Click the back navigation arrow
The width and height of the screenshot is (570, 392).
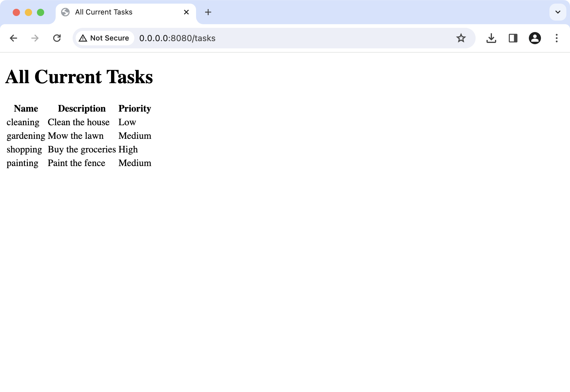pyautogui.click(x=13, y=38)
